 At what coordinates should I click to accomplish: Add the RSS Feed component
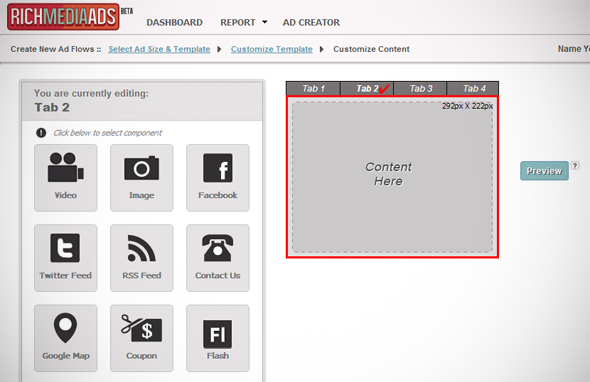141,258
